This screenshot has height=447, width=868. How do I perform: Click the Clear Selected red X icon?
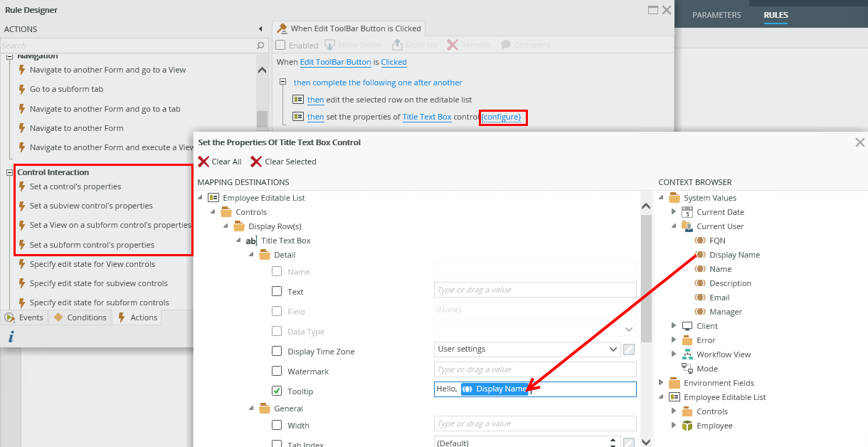click(x=256, y=162)
